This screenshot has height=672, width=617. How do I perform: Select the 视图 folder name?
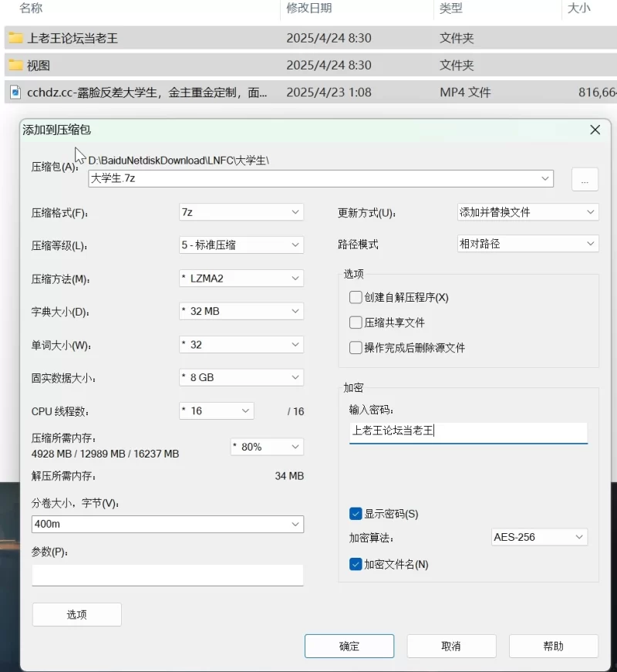39,65
